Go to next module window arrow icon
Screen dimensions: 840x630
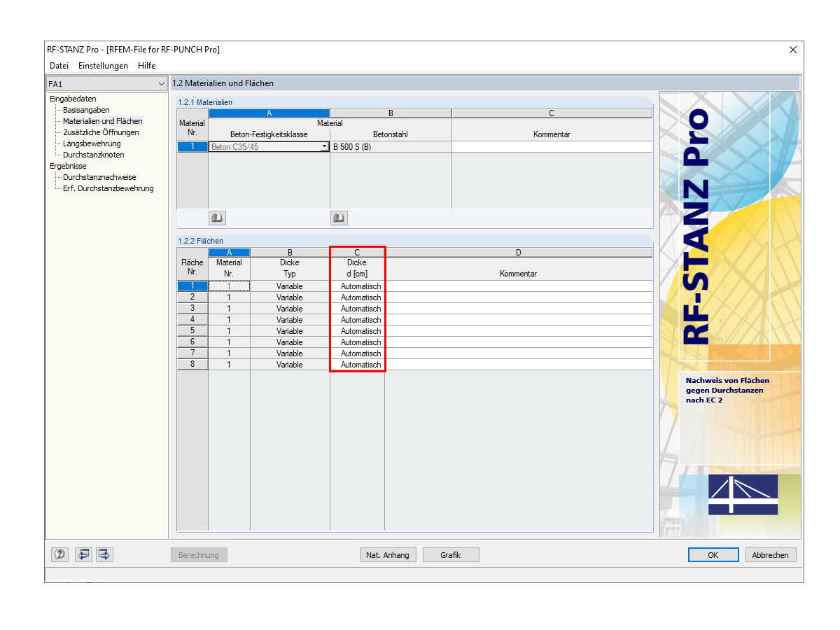tap(104, 554)
